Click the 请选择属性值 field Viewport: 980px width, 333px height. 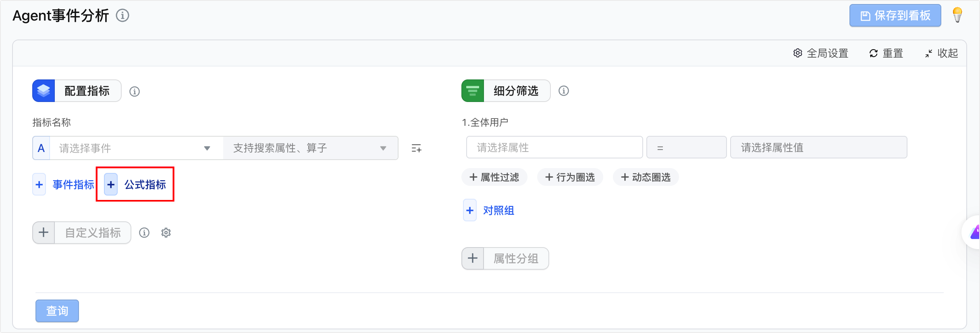[x=819, y=147]
